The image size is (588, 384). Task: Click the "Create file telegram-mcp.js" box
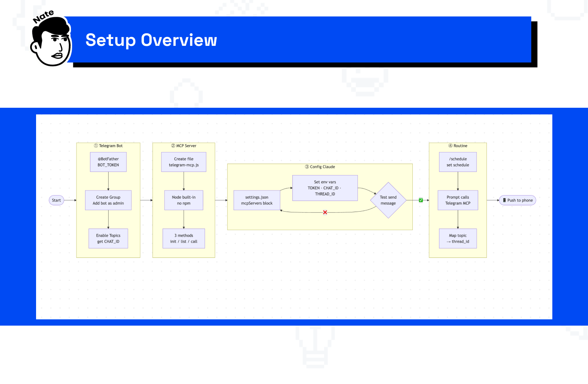(184, 162)
